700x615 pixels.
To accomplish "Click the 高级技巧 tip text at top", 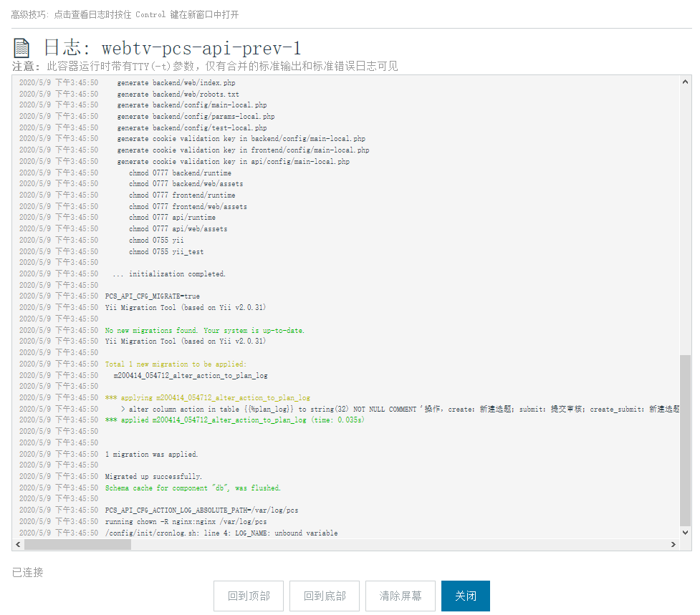I will point(125,15).
